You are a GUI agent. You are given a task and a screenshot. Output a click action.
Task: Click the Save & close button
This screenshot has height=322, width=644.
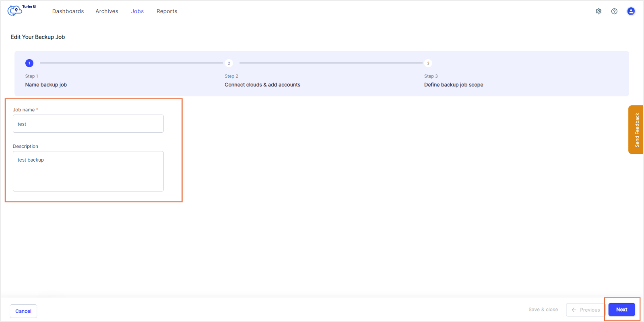point(543,310)
